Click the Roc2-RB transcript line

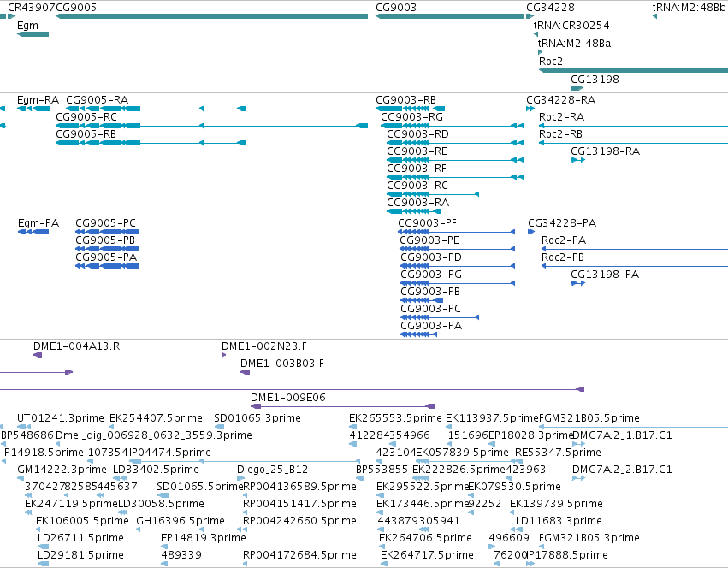[x=633, y=143]
